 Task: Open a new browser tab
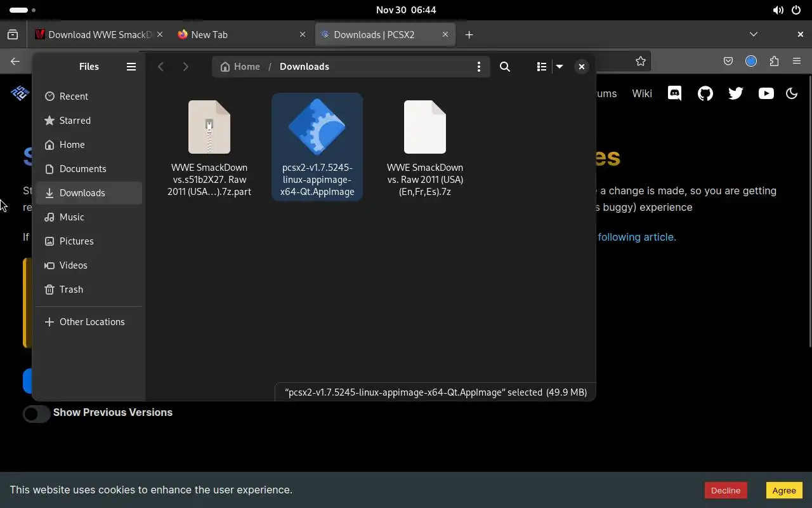469,35
